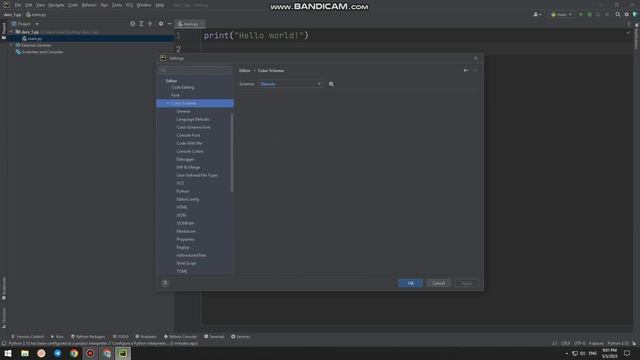Open the Scheme dropdown in Color Scheme settings
This screenshot has height=360, width=640.
tap(291, 84)
